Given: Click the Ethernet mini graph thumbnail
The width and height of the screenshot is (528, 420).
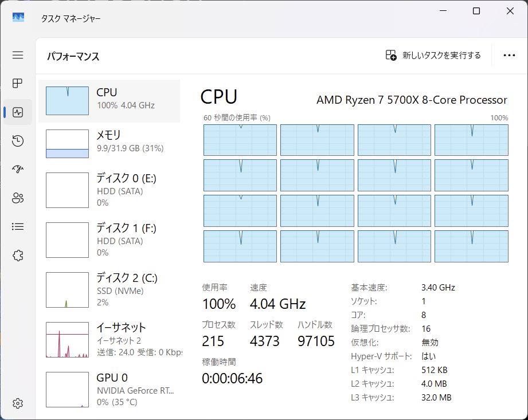Looking at the screenshot, I should (67, 340).
